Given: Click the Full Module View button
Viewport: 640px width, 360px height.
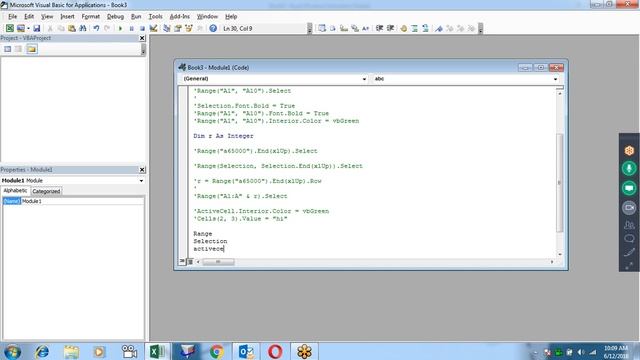Looking at the screenshot, I should coord(190,262).
